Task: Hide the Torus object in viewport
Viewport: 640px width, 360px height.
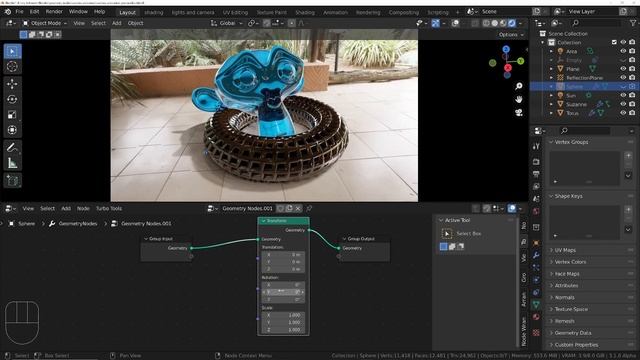Action: [x=623, y=113]
